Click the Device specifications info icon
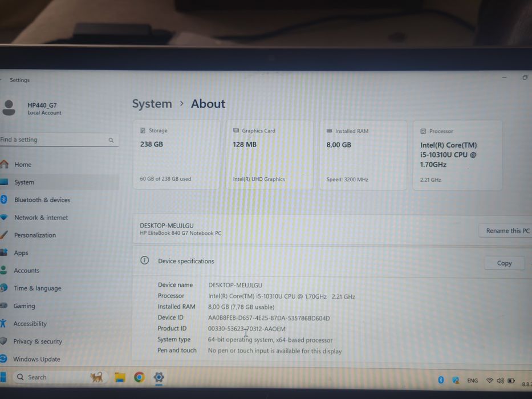This screenshot has width=532, height=399. tap(144, 260)
